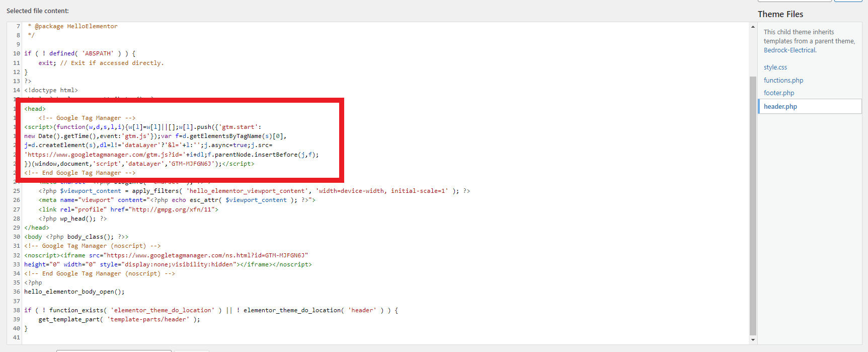Select the header.php file entry
The width and height of the screenshot is (868, 352).
(780, 107)
